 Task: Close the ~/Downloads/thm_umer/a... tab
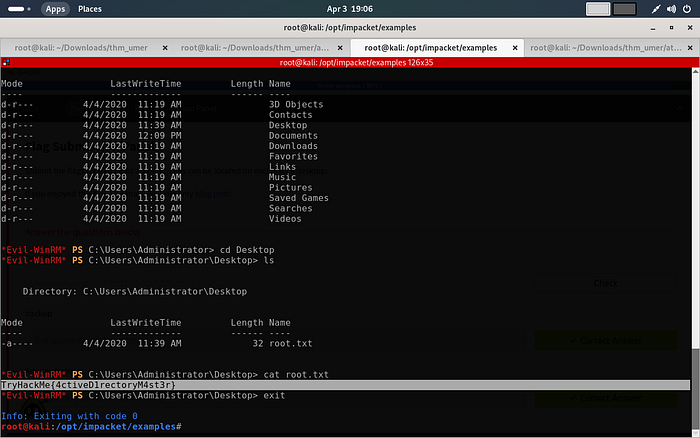pyautogui.click(x=340, y=48)
